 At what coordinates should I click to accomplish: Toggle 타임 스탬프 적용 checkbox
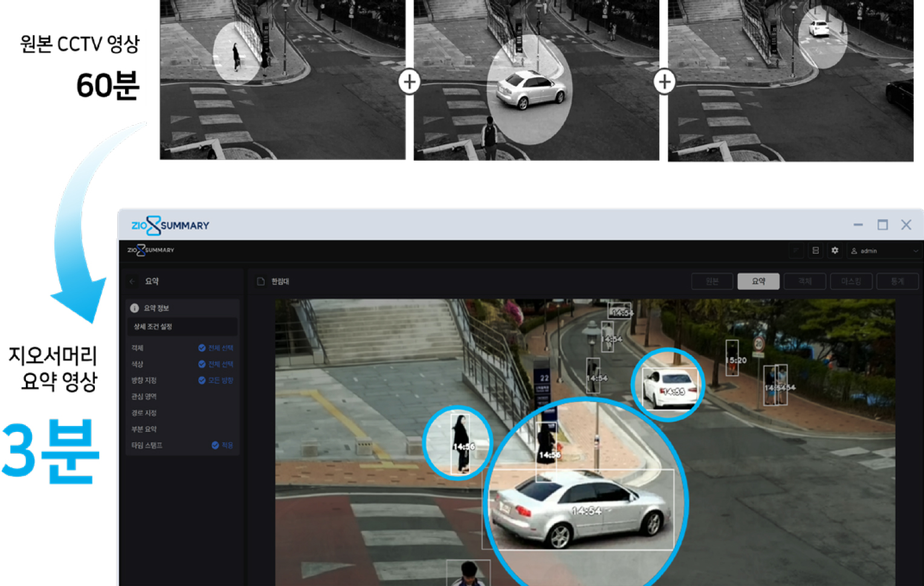point(215,445)
